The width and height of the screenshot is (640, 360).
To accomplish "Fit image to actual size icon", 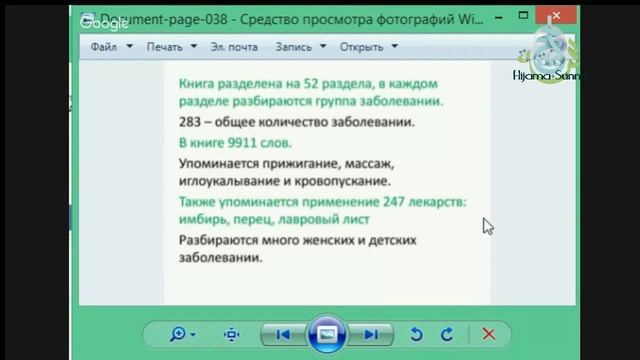I will click(231, 335).
